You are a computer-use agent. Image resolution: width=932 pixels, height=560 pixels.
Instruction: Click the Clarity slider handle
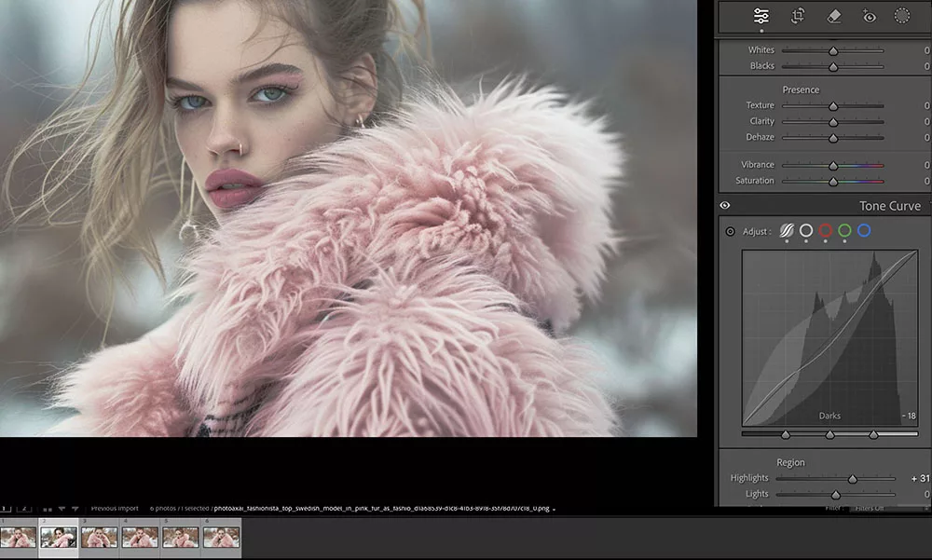point(833,122)
